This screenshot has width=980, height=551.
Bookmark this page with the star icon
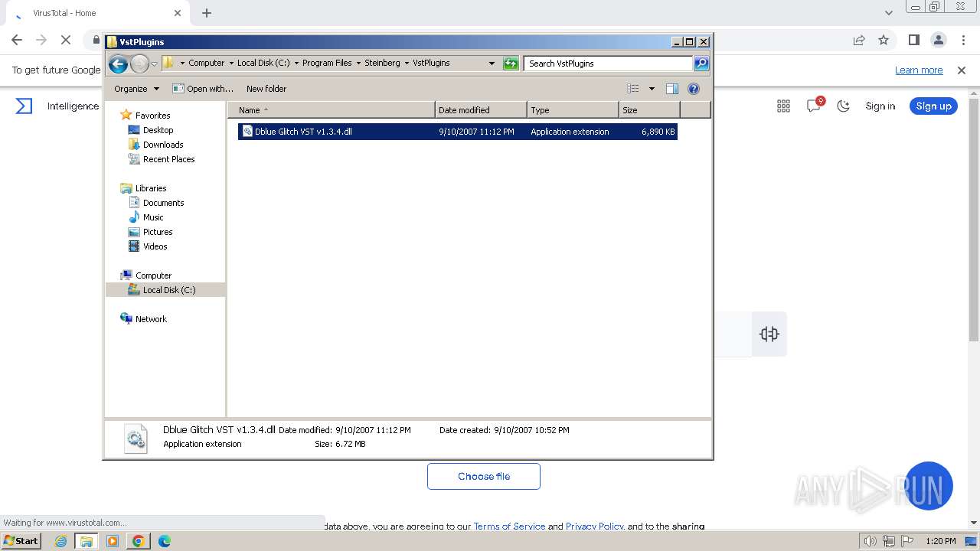coord(884,40)
